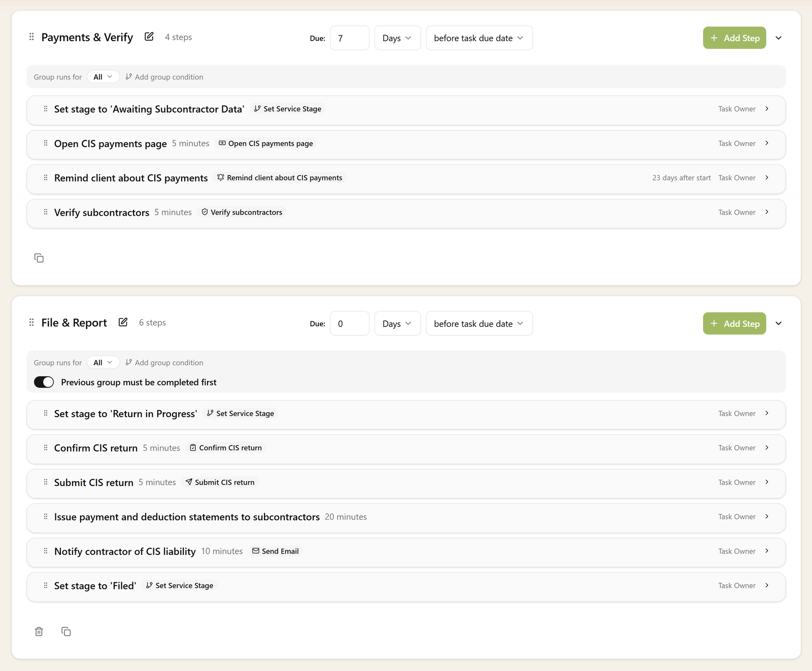Click Remind client about CIS payments bell tag
This screenshot has height=671, width=812.
coord(280,178)
